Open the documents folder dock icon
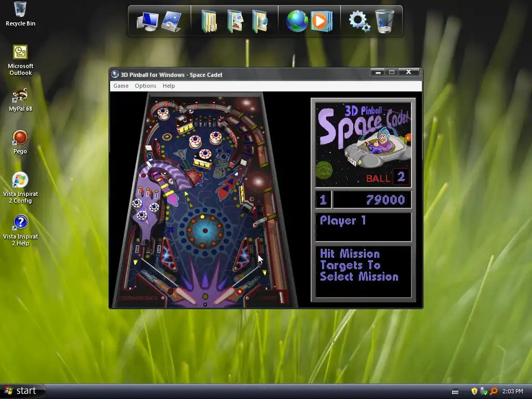 click(209, 21)
